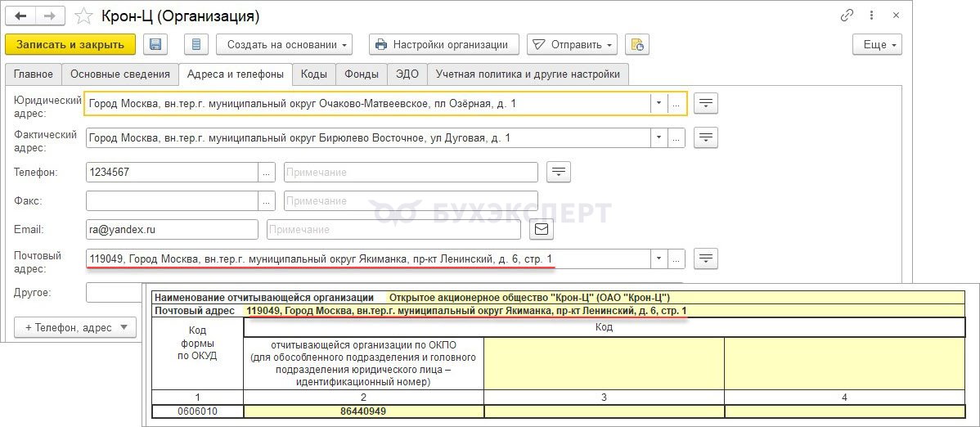The image size is (980, 427).
Task: Expand the + Телефон, адрес dropdown
Action: point(75,327)
